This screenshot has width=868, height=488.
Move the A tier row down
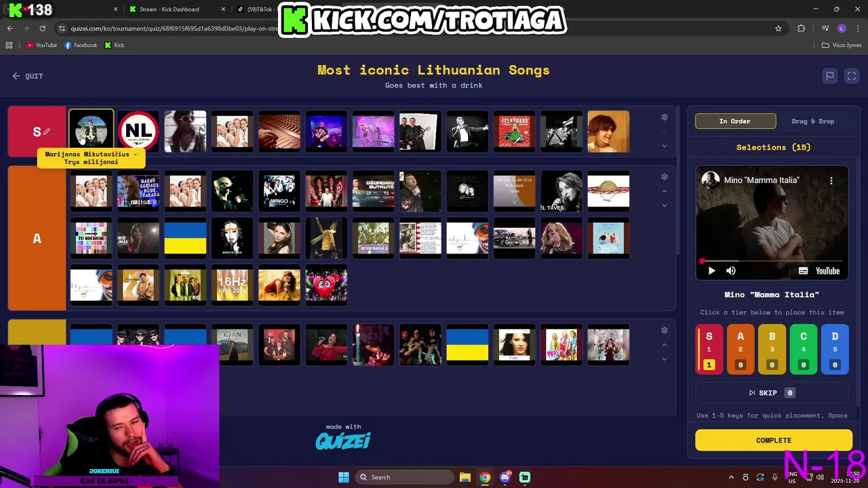tap(665, 205)
